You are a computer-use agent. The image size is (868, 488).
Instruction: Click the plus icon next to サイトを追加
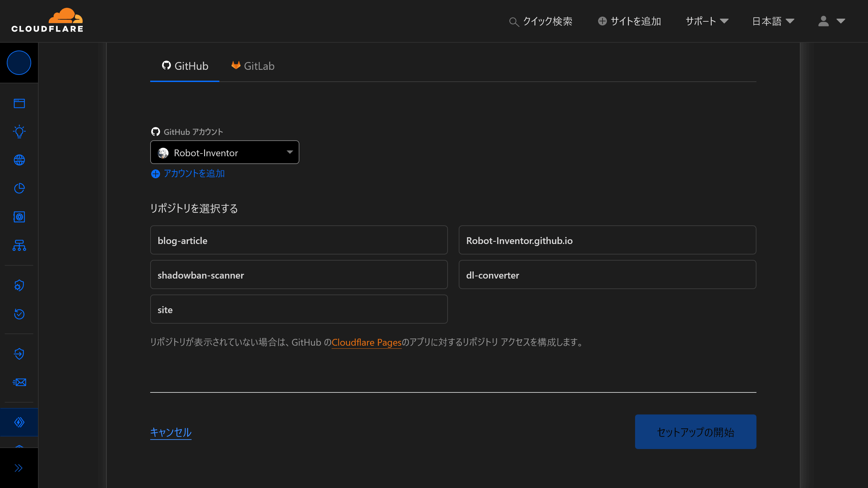[603, 21]
